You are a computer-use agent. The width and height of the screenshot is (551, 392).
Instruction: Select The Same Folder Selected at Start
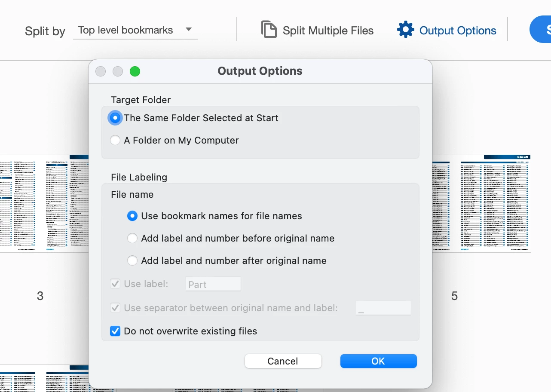tap(115, 118)
